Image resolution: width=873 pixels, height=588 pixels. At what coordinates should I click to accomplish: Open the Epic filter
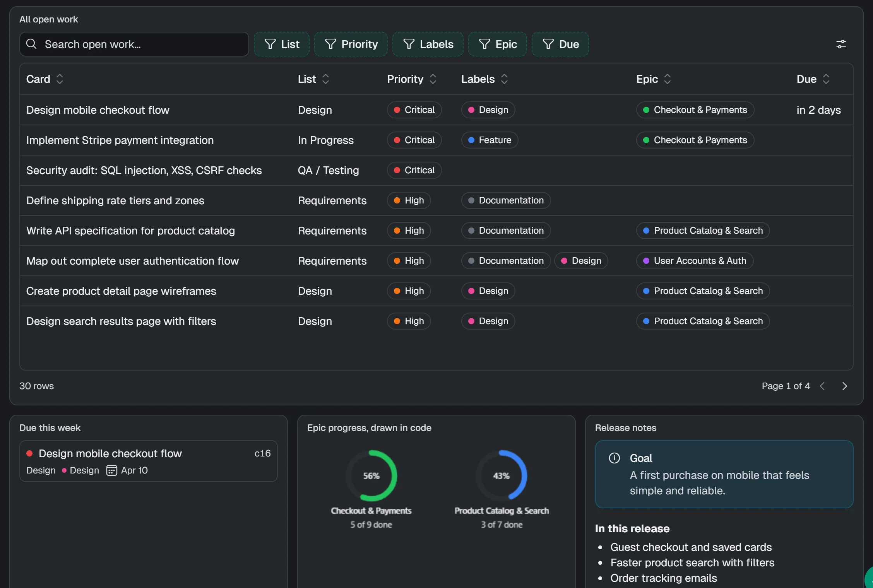498,44
